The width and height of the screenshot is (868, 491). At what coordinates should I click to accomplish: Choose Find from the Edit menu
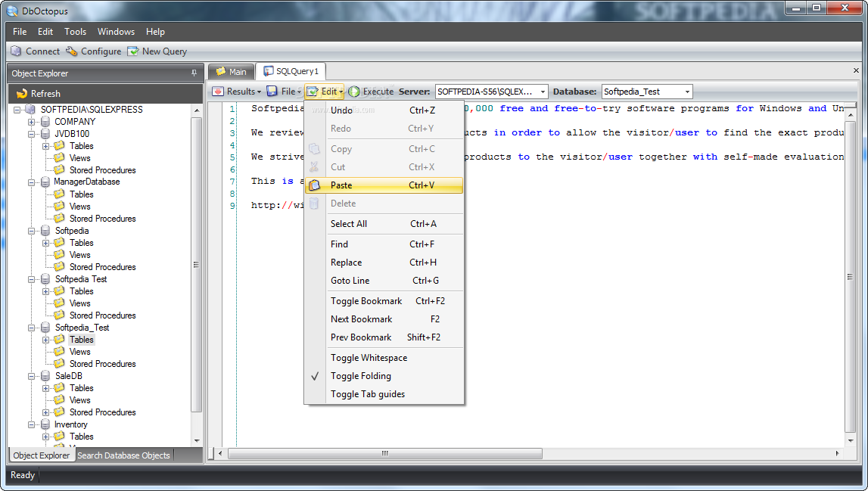(384, 244)
